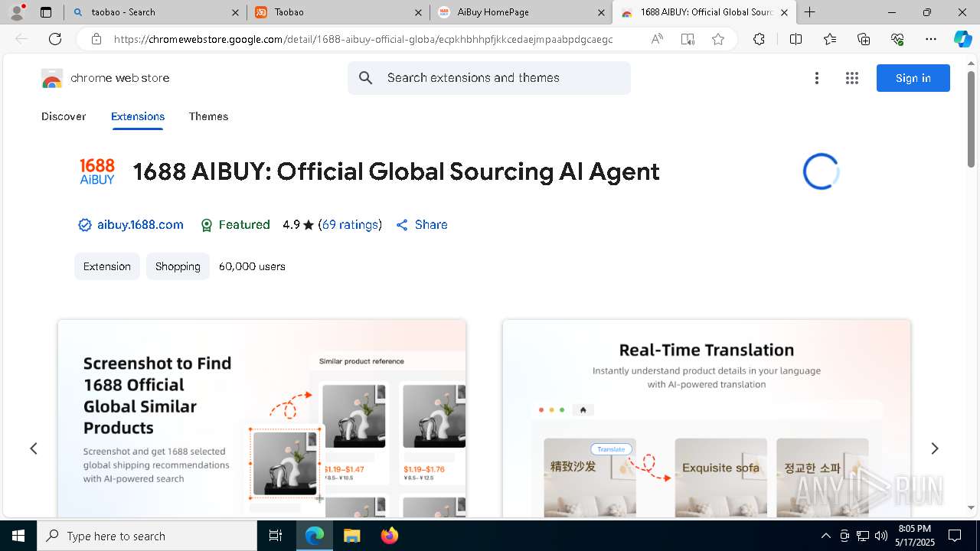Viewport: 980px width, 551px height.
Task: Show next screenshot in carousel
Action: tap(934, 448)
